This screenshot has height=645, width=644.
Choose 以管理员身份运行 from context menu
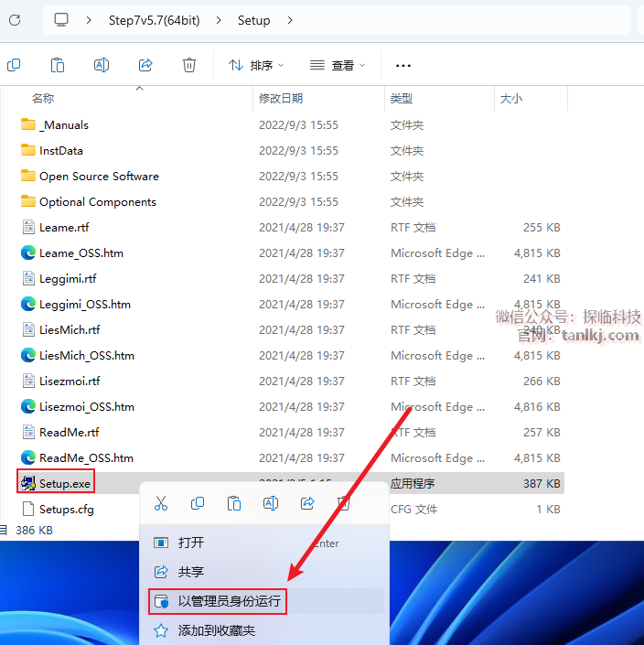tap(263, 601)
